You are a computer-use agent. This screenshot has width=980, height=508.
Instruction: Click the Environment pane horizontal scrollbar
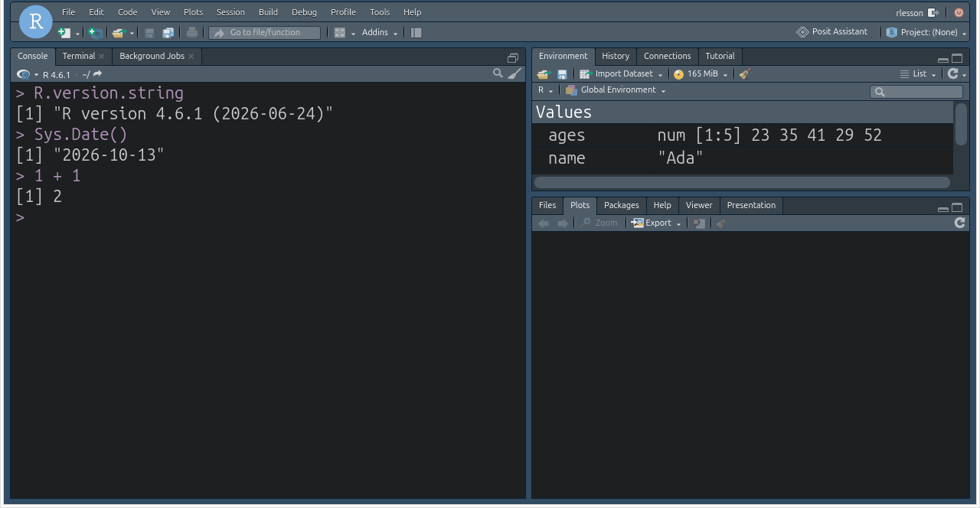(x=742, y=183)
